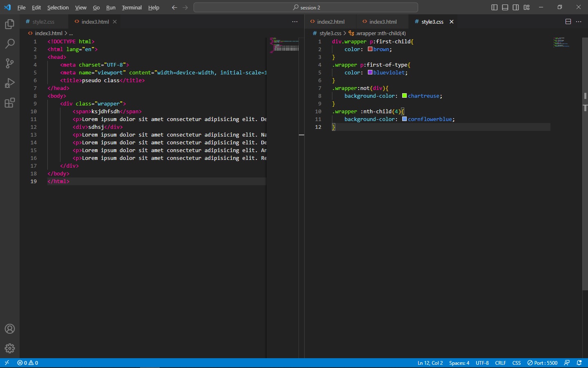Open the chartreuse color swatch
588x368 pixels.
point(404,96)
